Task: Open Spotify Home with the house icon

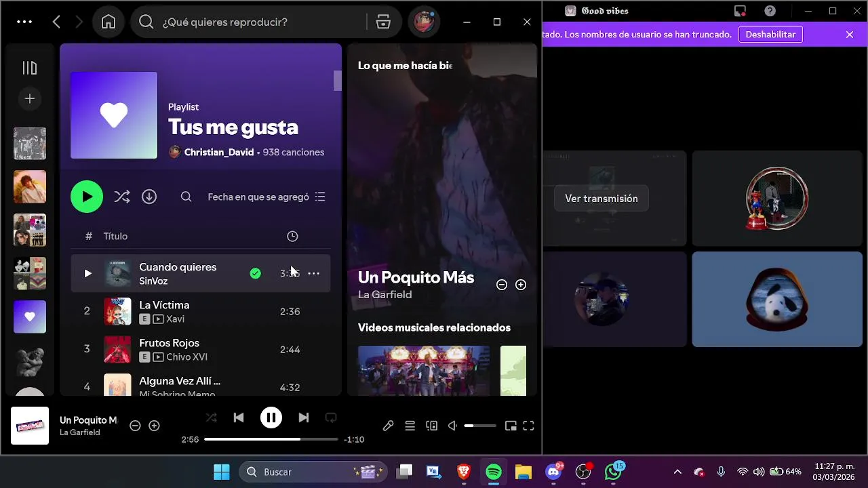Action: [108, 22]
